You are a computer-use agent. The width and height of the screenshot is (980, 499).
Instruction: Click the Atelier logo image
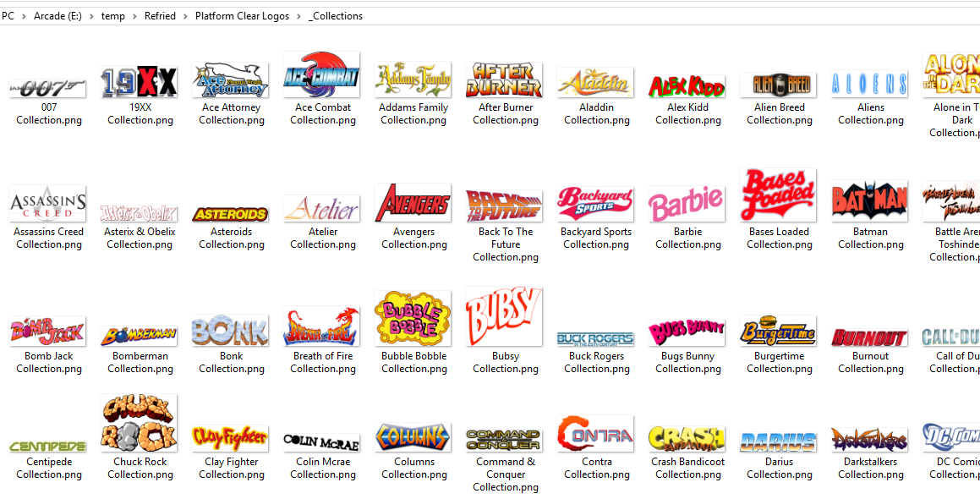pos(321,208)
